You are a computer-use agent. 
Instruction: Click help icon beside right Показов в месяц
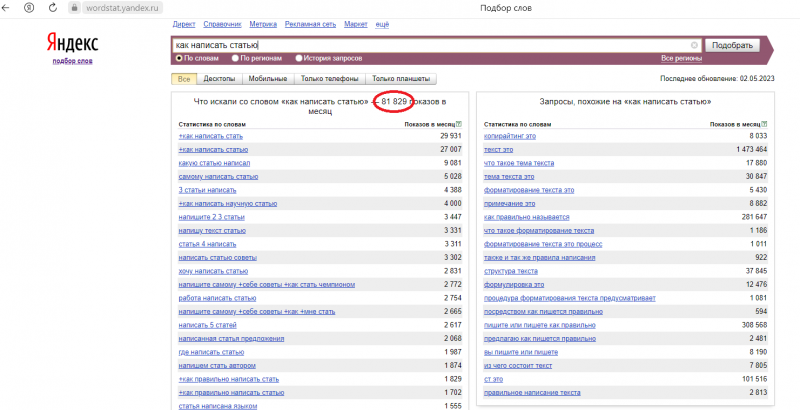click(764, 124)
